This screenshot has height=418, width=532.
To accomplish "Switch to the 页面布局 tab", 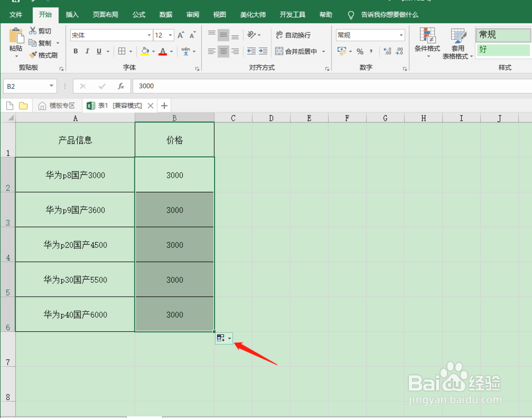I will (105, 14).
